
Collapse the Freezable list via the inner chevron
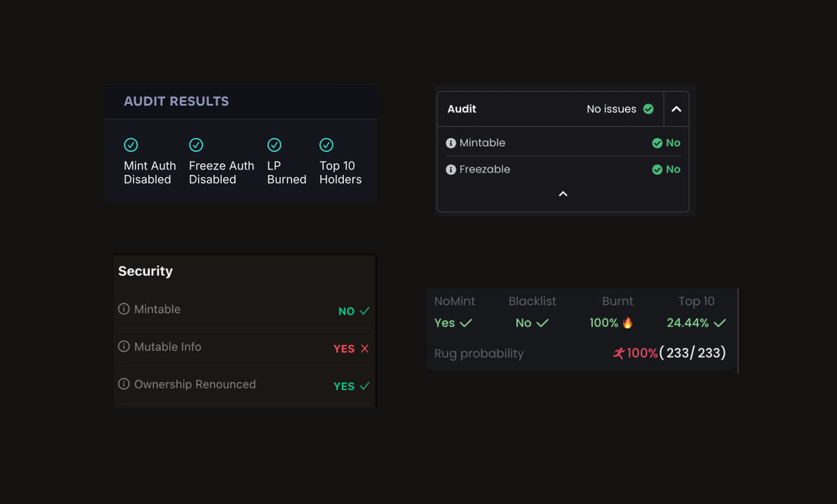[x=562, y=194]
